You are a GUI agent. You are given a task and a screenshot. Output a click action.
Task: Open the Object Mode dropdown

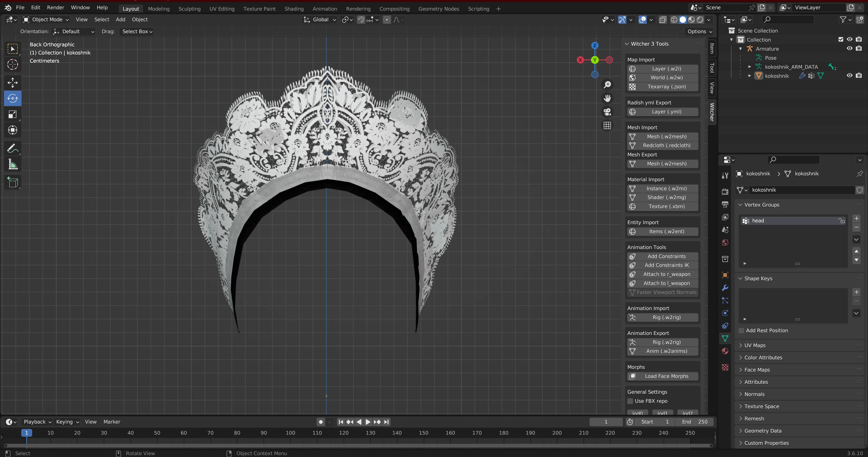pyautogui.click(x=46, y=19)
